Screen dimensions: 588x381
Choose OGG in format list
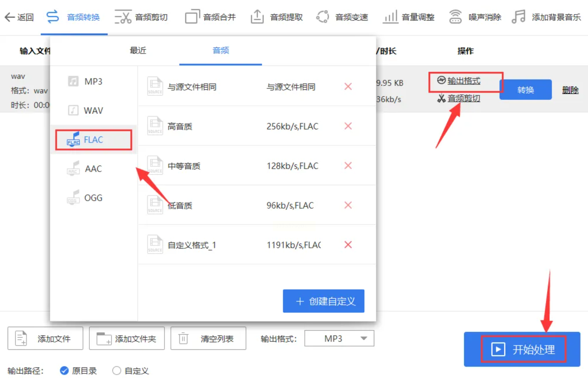click(93, 198)
